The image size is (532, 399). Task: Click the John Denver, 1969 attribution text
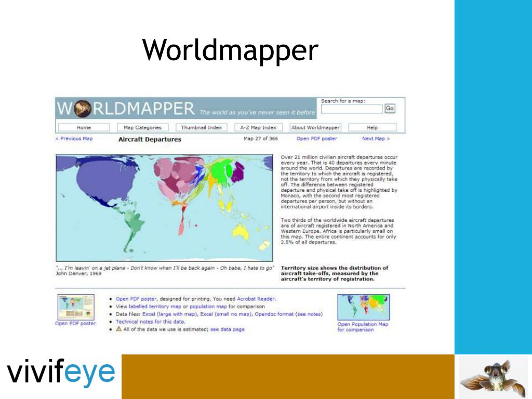click(78, 273)
